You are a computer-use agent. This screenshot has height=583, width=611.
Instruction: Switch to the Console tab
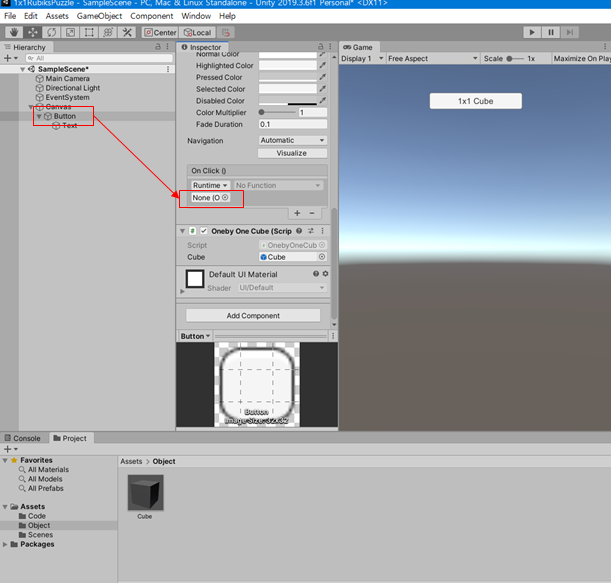23,438
